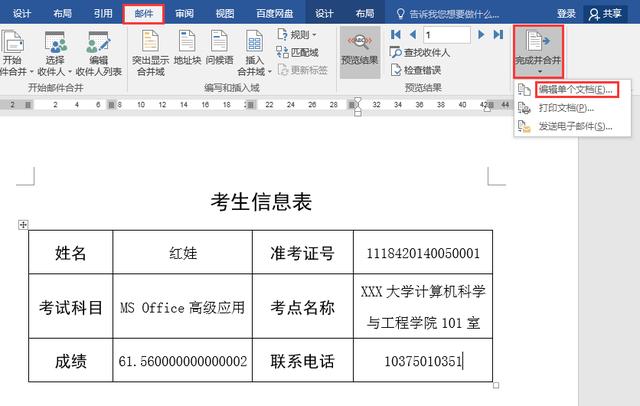Go to the next record arrow
This screenshot has width=640, height=406.
point(482,35)
